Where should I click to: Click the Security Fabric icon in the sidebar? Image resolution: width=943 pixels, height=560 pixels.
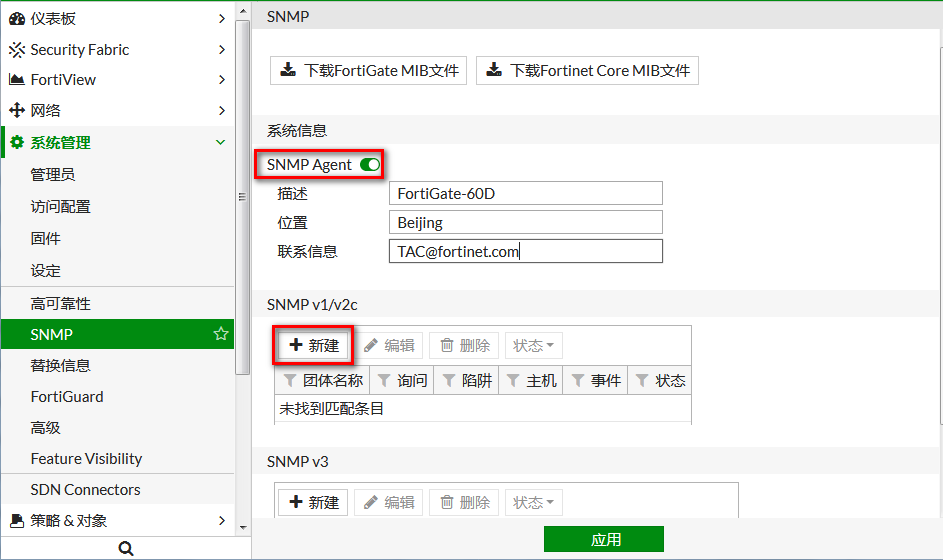point(17,49)
